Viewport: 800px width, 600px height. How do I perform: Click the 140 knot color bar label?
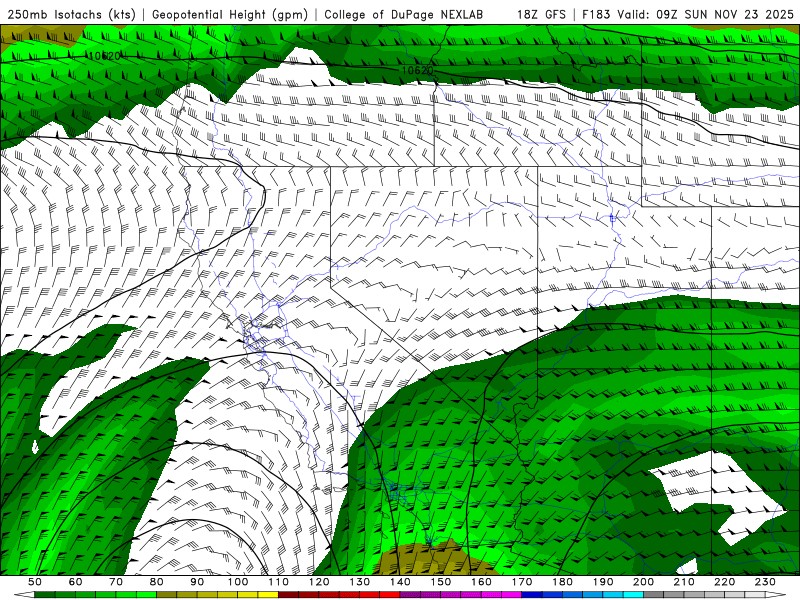click(x=400, y=582)
